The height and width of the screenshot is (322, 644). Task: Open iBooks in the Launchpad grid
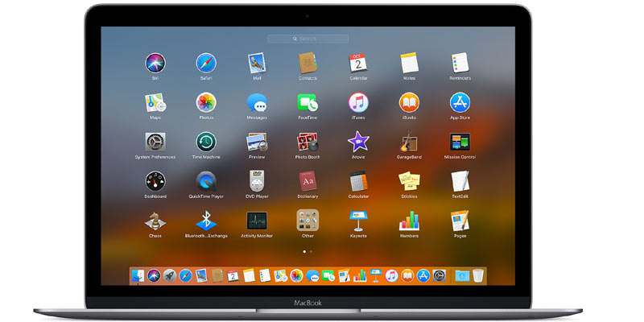(x=409, y=103)
